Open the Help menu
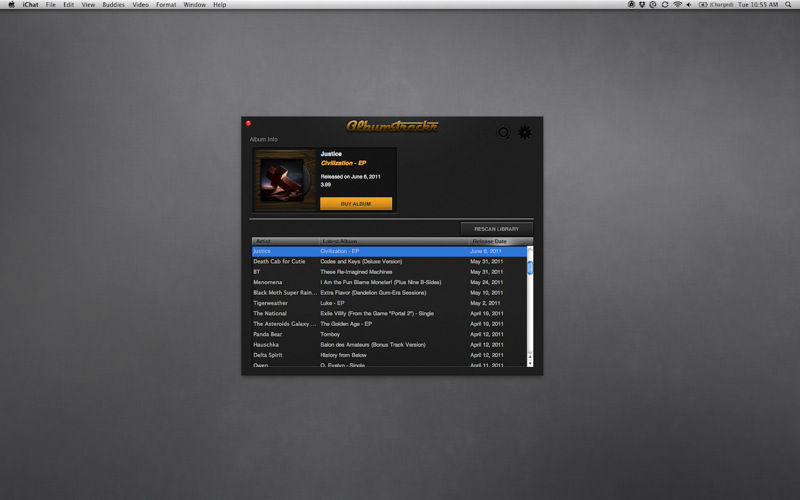Viewport: 800px width, 500px height. tap(219, 5)
